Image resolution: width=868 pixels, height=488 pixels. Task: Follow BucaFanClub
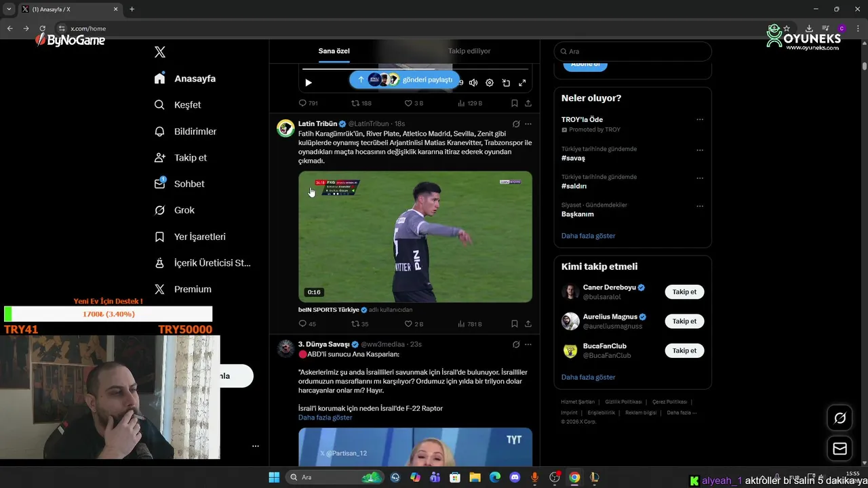684,350
